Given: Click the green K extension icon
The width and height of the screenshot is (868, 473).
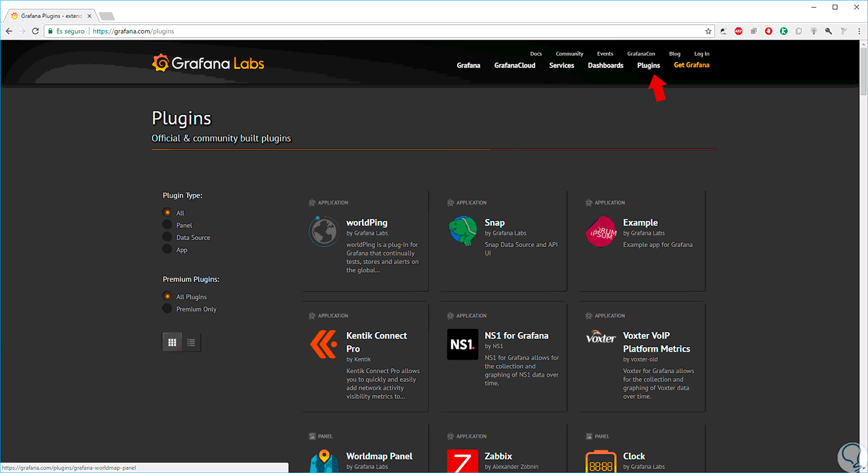Looking at the screenshot, I should point(784,31).
